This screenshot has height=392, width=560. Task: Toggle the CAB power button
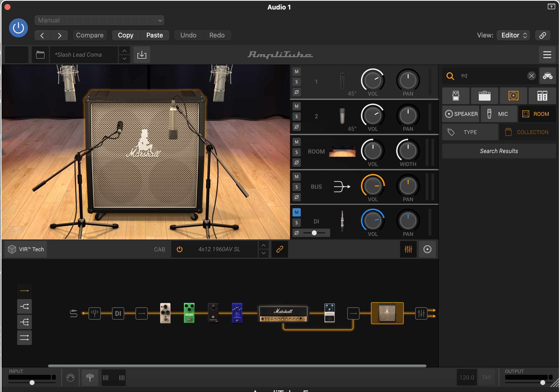pos(180,249)
